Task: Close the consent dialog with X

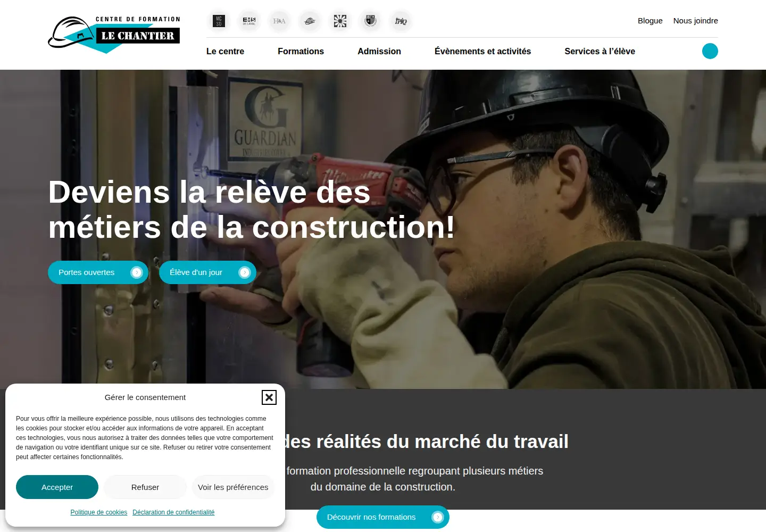Action: pyautogui.click(x=269, y=397)
